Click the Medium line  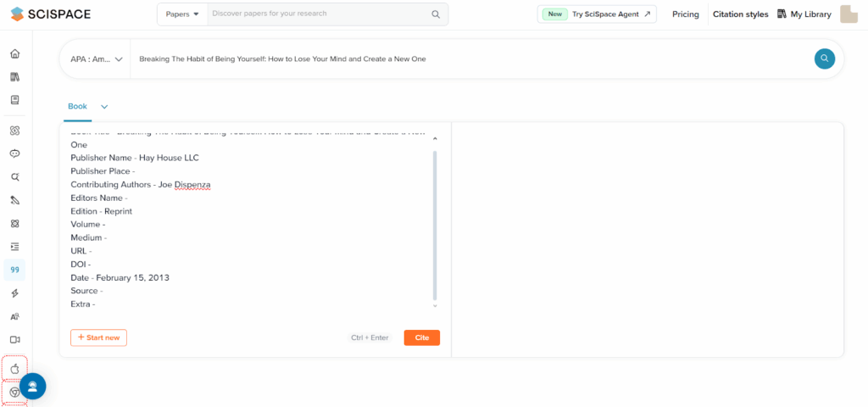click(x=88, y=237)
